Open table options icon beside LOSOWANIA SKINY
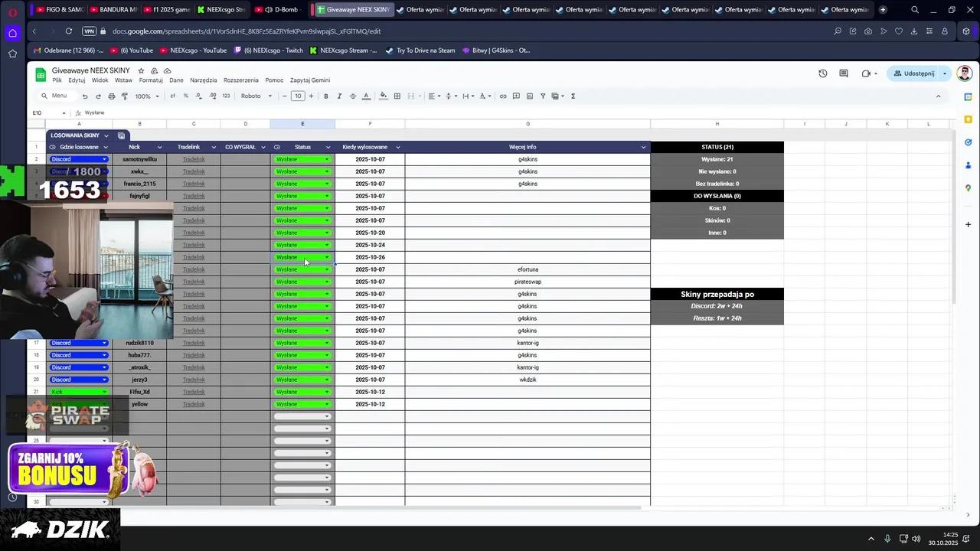 pos(121,135)
